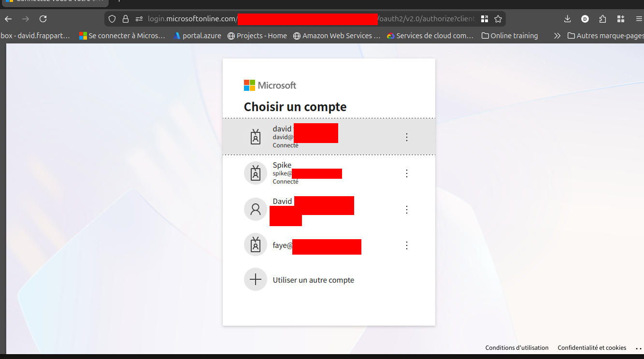Open the Conditions d'utilisation link
Image resolution: width=644 pixels, height=359 pixels.
point(516,348)
